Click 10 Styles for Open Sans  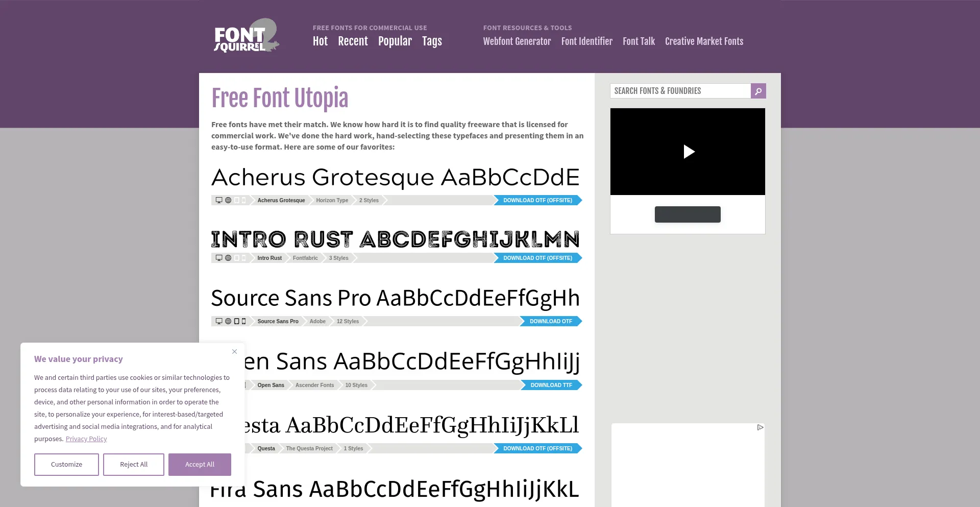pyautogui.click(x=356, y=385)
